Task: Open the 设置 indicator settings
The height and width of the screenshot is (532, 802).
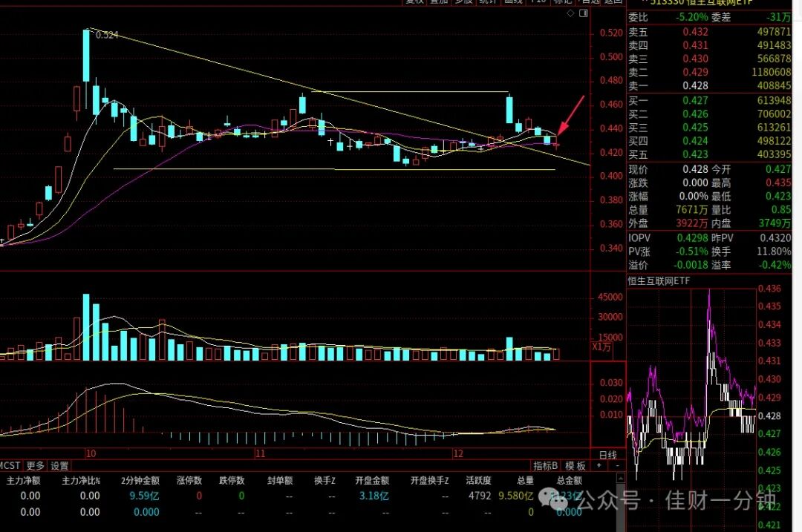Action: (x=59, y=465)
